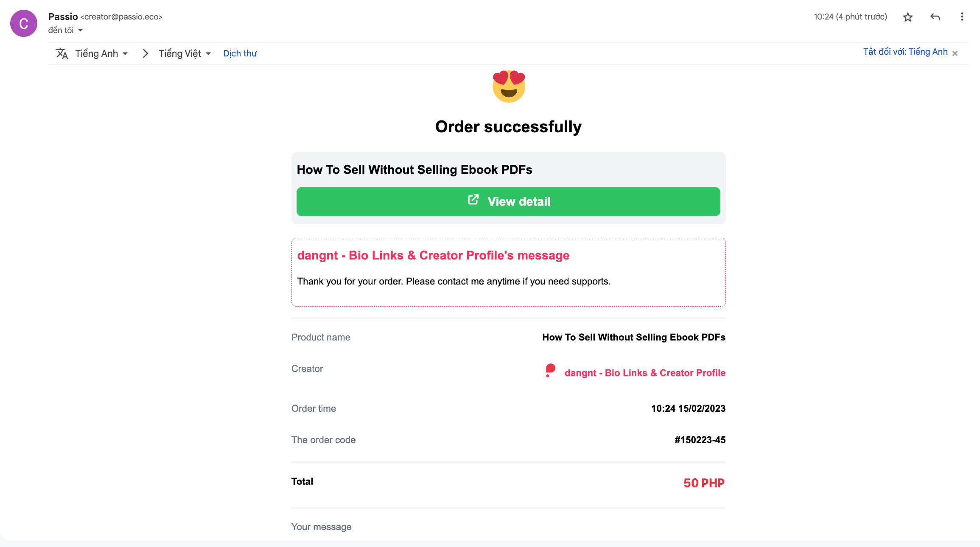Click the external link icon in View detail
The height and width of the screenshot is (547, 980).
[473, 200]
